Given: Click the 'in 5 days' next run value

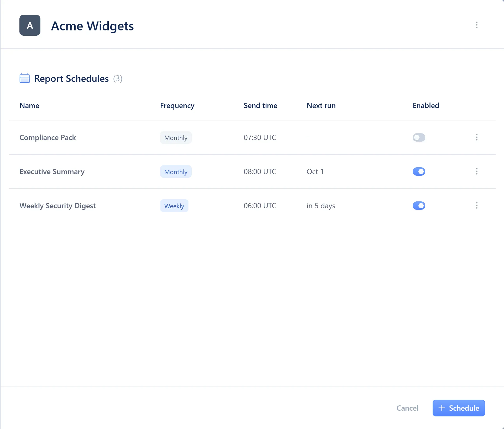Looking at the screenshot, I should coord(321,206).
